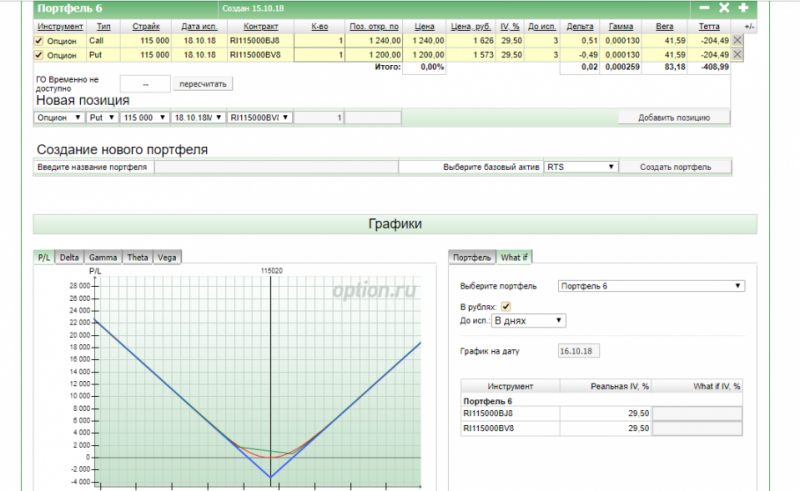800x491 pixels.
Task: Remove portfolio with the header X icon
Action: (724, 7)
